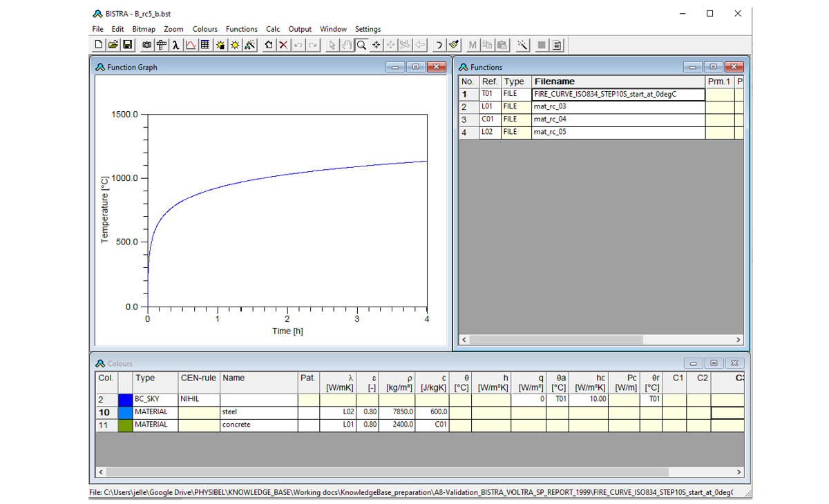Click the yellow sun toolbar icon
This screenshot has width=829, height=504.
tap(234, 45)
